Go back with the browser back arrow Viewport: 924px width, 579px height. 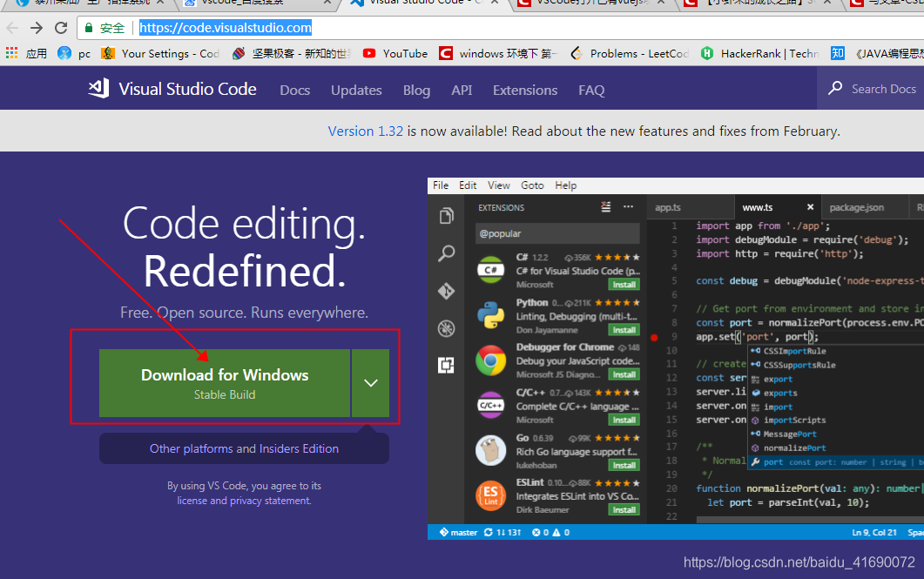(x=12, y=28)
